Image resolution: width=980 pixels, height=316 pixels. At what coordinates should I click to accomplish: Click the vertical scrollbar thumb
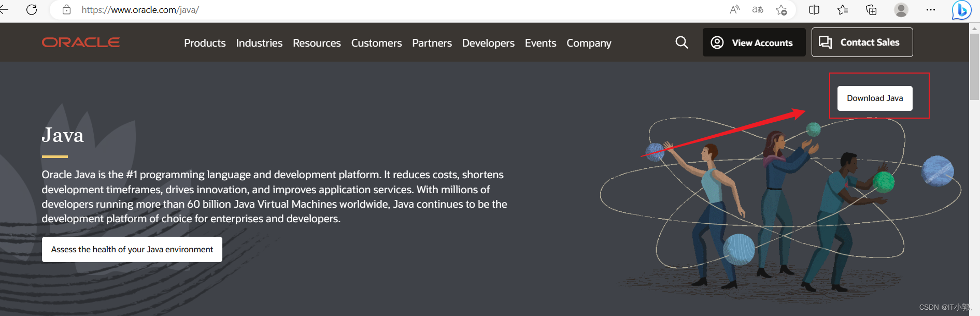[x=975, y=66]
